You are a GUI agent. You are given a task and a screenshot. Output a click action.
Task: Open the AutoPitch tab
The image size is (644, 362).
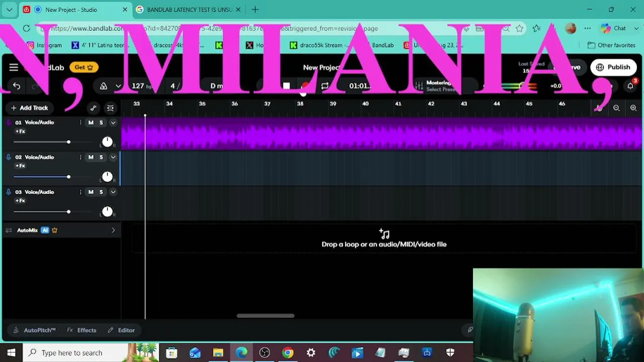[34, 330]
